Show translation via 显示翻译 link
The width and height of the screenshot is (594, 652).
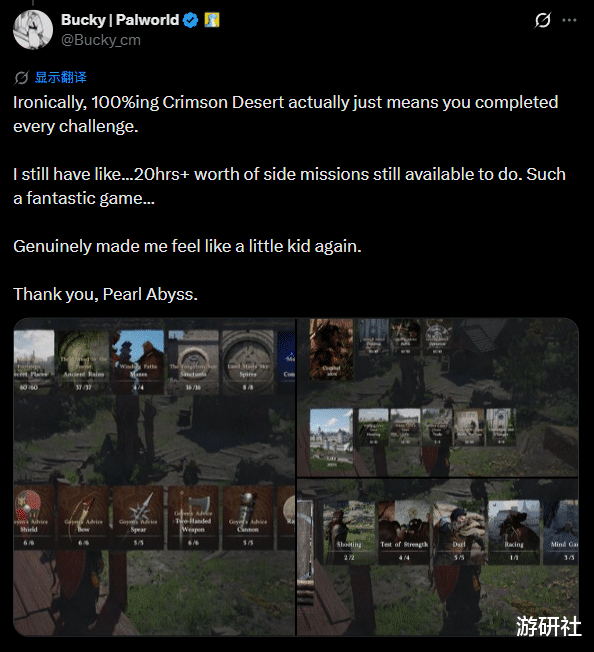pyautogui.click(x=61, y=77)
